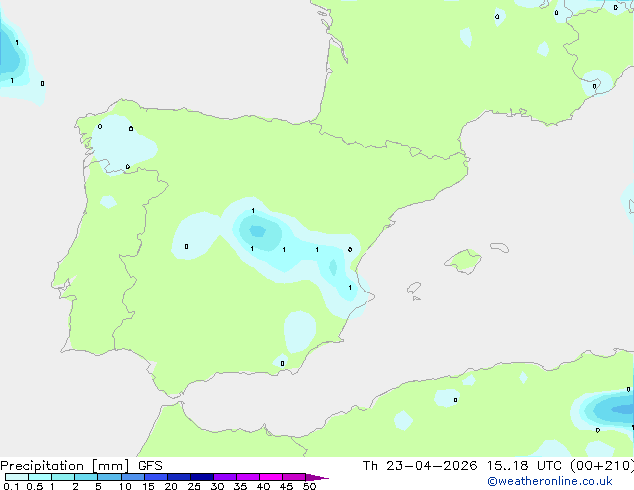Click the 2 to 5 mm legend swatch
The image size is (634, 490).
[x=86, y=477]
